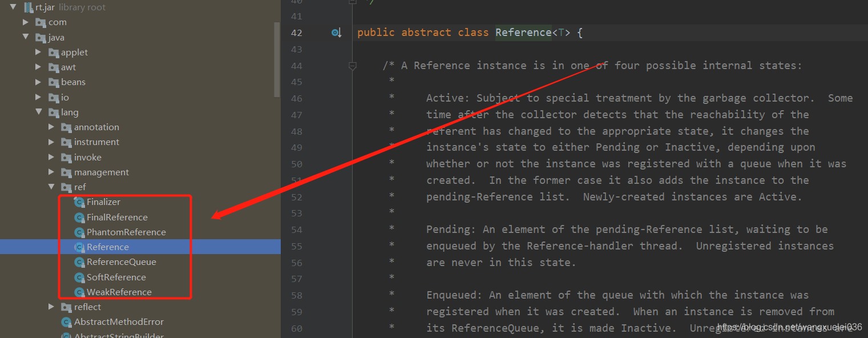The width and height of the screenshot is (868, 338).
Task: Click the Reference class name in code
Action: [523, 33]
